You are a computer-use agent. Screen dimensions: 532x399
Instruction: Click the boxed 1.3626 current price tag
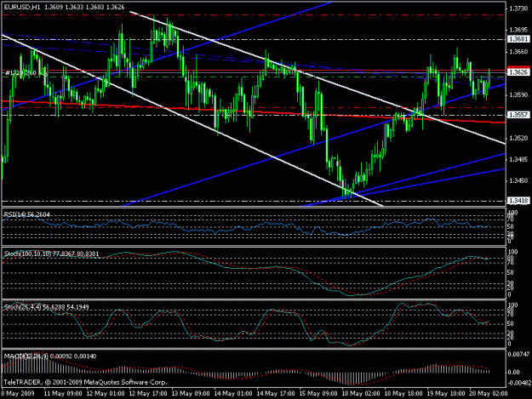point(518,72)
